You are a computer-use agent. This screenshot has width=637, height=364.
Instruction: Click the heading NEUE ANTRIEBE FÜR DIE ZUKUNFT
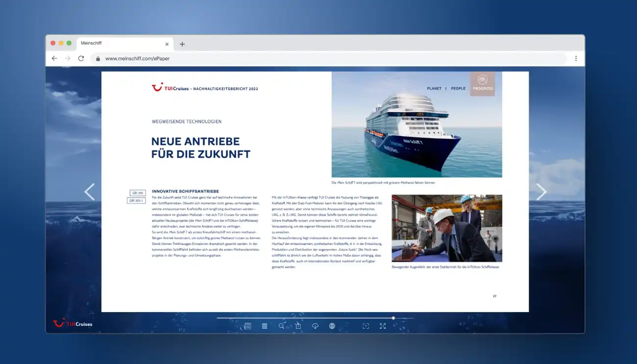201,147
